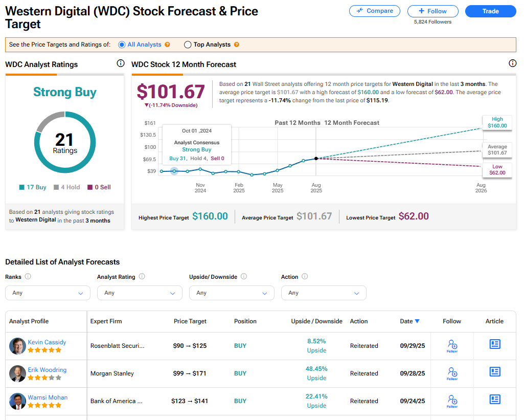Click the Action column header

(358, 321)
